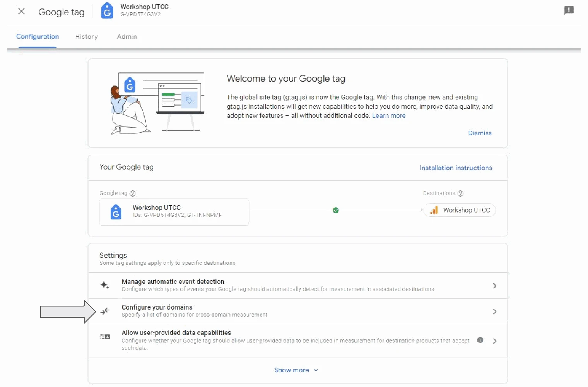Image resolution: width=588 pixels, height=387 pixels.
Task: Expand Show more settings
Action: tap(296, 370)
